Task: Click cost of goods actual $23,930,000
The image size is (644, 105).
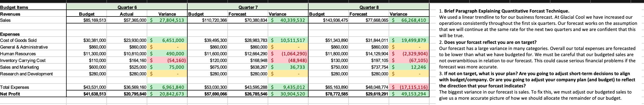Action: pos(127,40)
